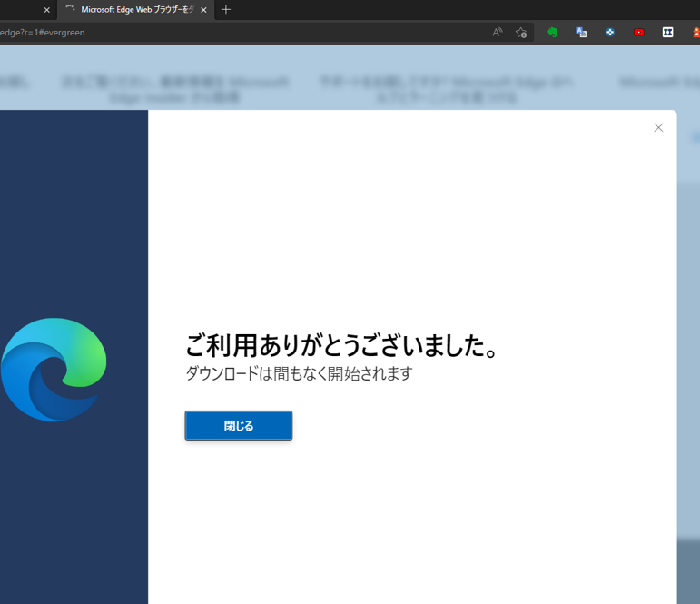Close the Microsoft Edge Web browser tab
700x604 pixels.
(x=203, y=10)
